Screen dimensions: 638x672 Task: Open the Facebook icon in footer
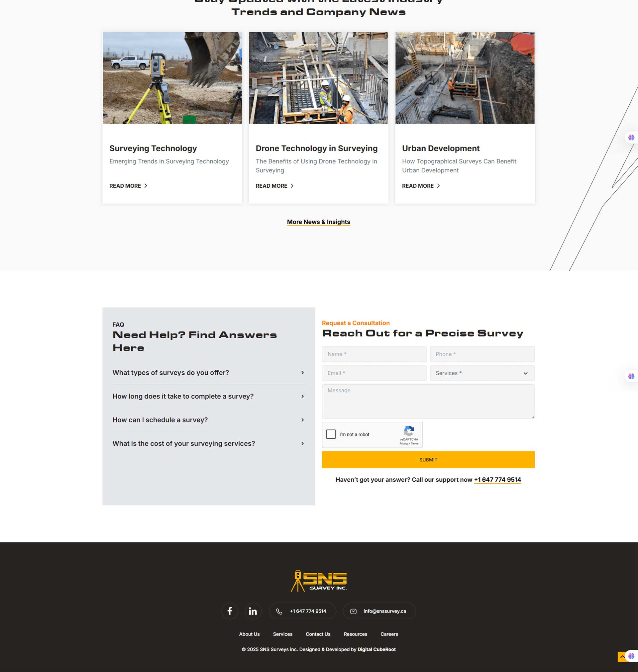coord(230,611)
